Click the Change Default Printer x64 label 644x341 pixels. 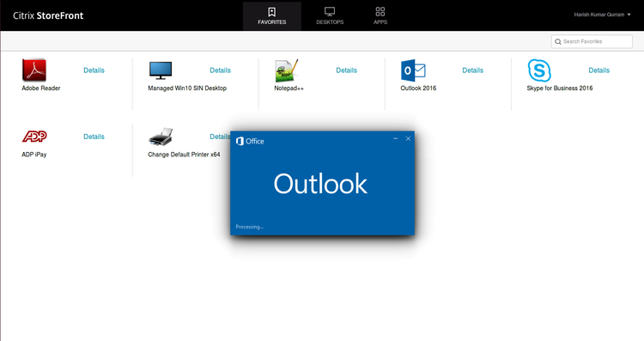[x=184, y=155]
